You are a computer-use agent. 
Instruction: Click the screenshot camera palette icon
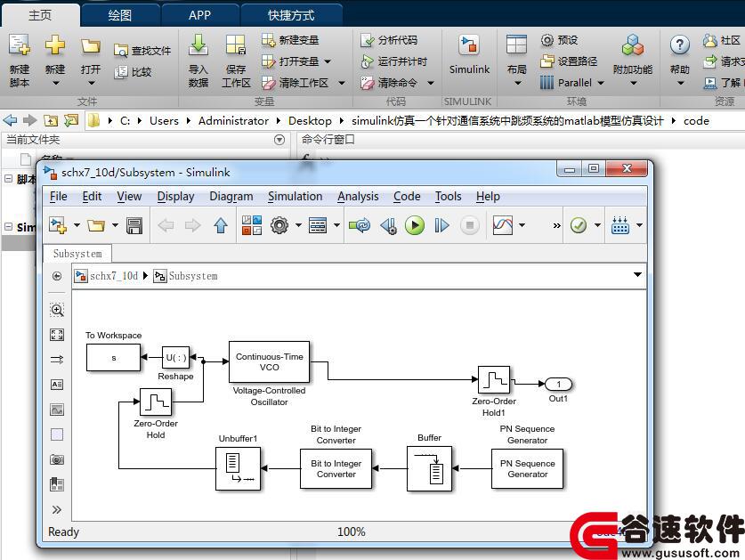(x=57, y=459)
